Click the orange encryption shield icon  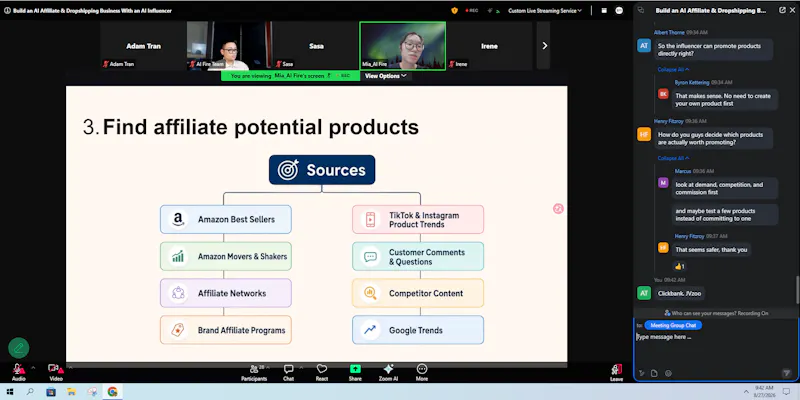pyautogui.click(x=454, y=10)
